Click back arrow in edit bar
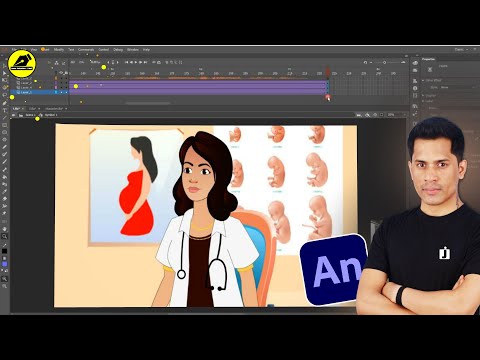 point(14,115)
